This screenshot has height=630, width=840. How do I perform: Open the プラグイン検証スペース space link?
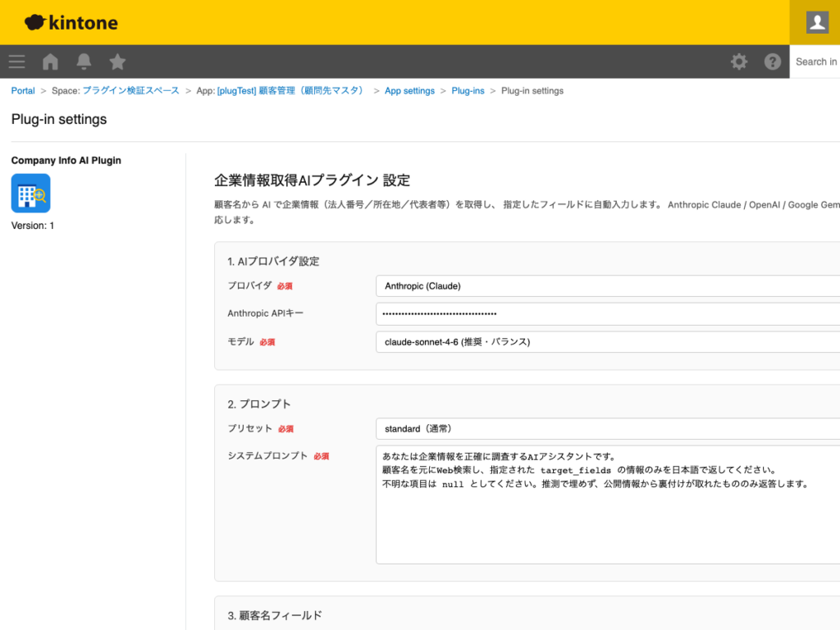131,90
